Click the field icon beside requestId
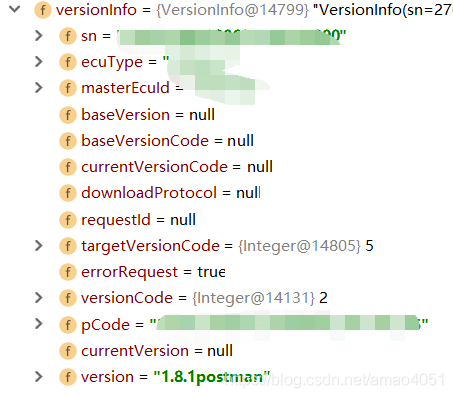The image size is (453, 398). tap(68, 220)
